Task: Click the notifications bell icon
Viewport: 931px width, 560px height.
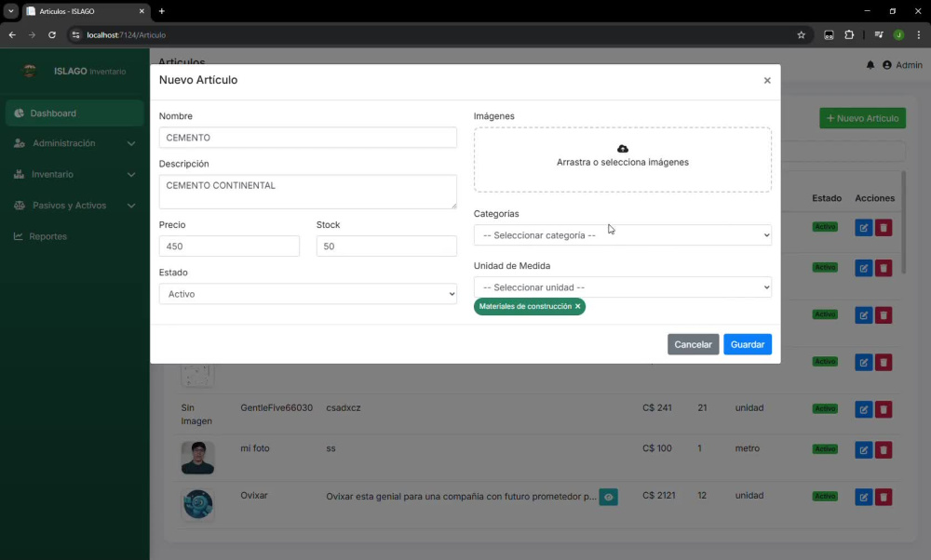Action: (870, 65)
